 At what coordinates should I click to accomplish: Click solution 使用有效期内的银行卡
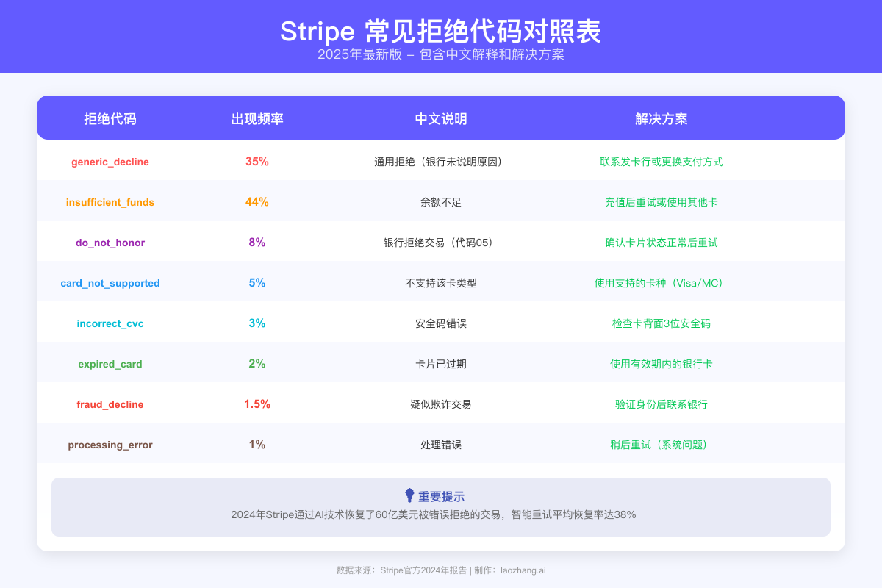pos(661,364)
